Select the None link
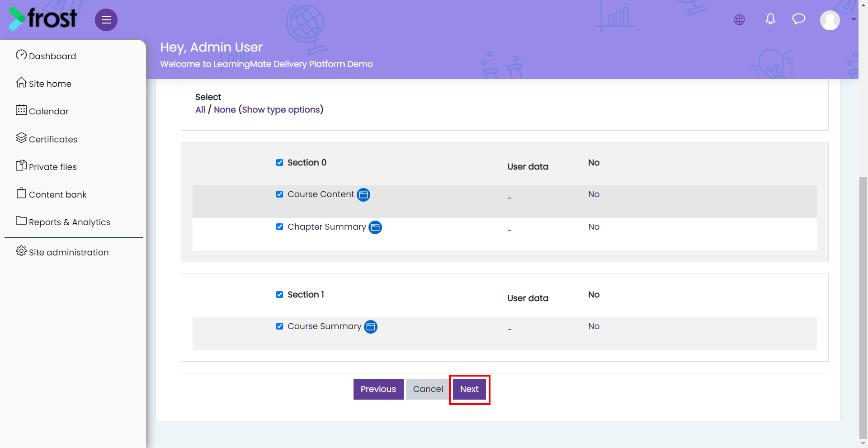 click(x=225, y=110)
